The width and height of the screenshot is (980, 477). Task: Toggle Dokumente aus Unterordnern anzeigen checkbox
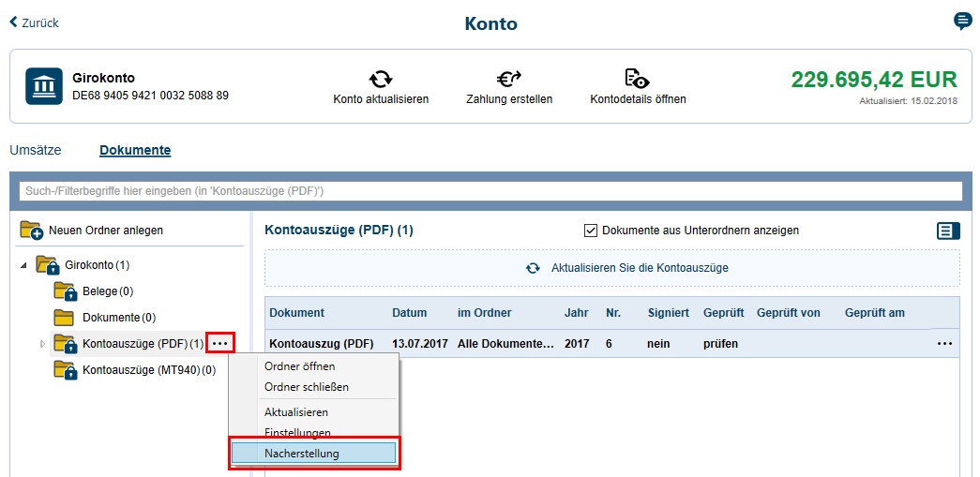(591, 231)
